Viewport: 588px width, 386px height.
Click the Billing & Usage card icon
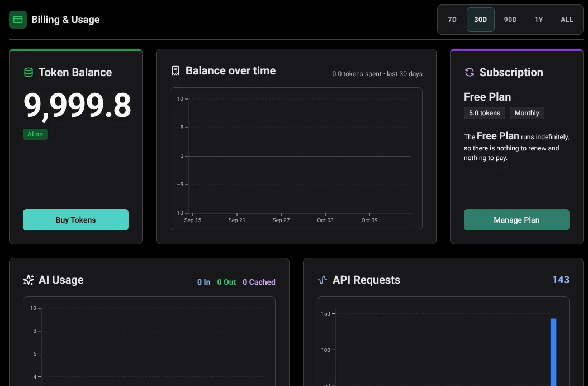(x=18, y=20)
